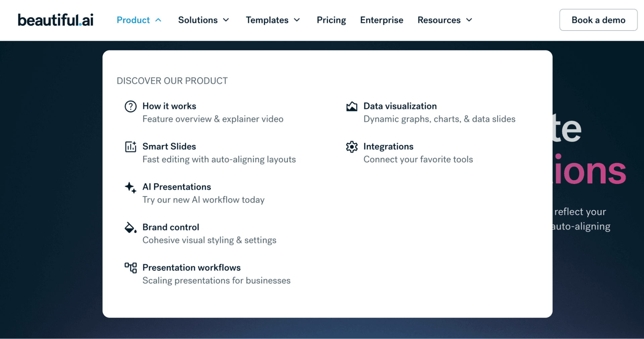This screenshot has height=339, width=644.
Task: Open the Data visualization link
Action: click(x=400, y=106)
